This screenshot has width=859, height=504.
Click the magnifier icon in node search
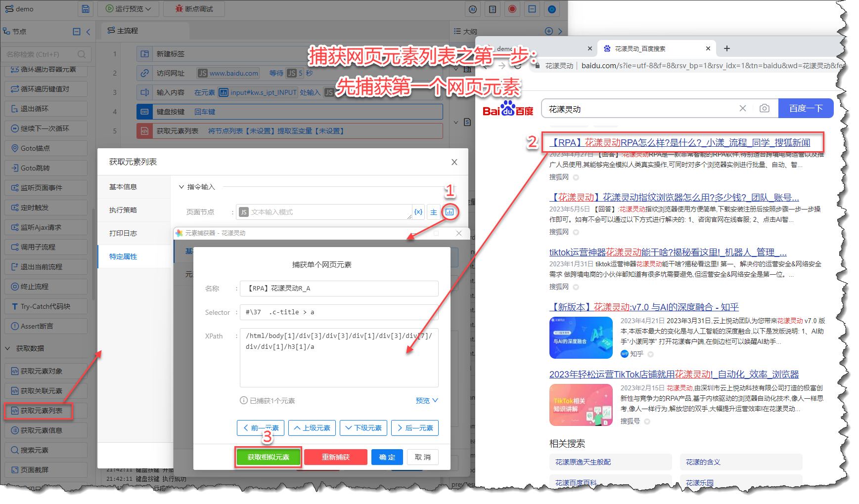(x=82, y=54)
